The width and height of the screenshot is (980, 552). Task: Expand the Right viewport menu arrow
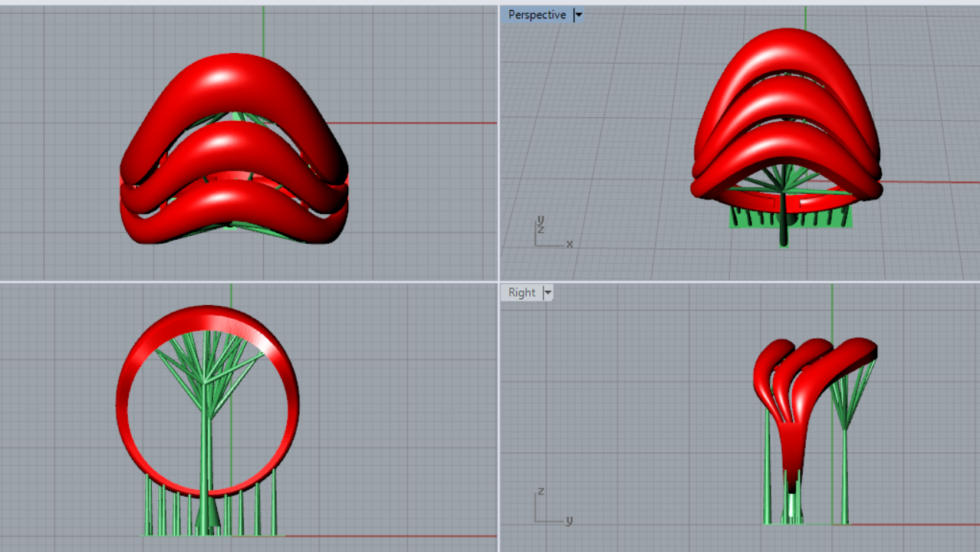[x=548, y=292]
